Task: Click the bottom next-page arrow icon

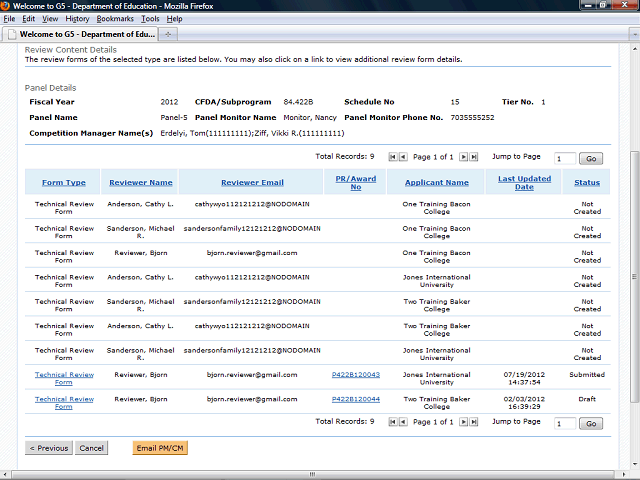Action: click(x=462, y=422)
